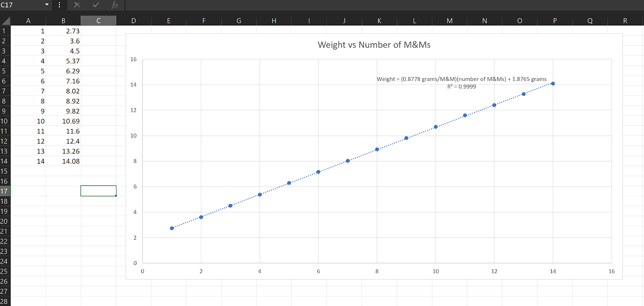Open the Insert Function fx icon
Image resolution: width=644 pixels, height=306 pixels.
(115, 5)
